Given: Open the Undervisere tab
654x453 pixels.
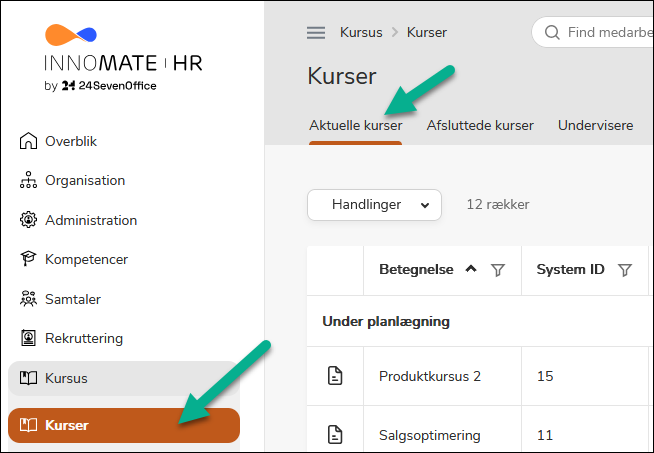Looking at the screenshot, I should pyautogui.click(x=595, y=126).
